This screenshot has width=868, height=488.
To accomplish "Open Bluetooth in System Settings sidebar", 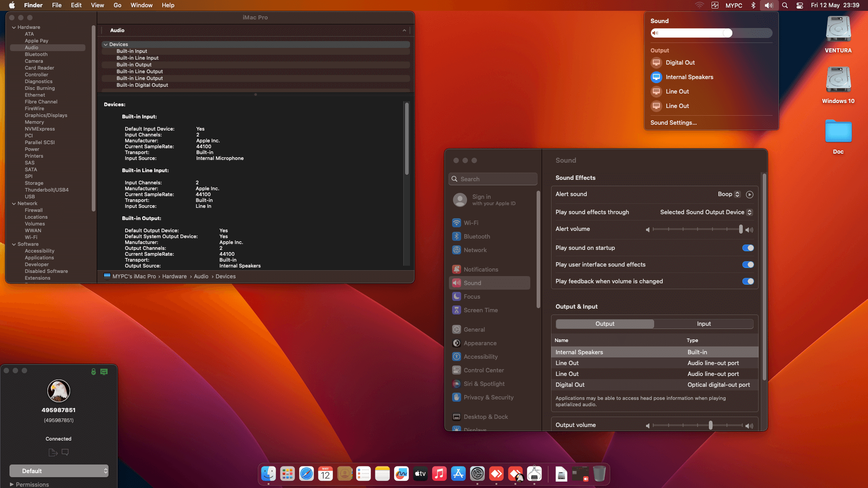I will (490, 237).
